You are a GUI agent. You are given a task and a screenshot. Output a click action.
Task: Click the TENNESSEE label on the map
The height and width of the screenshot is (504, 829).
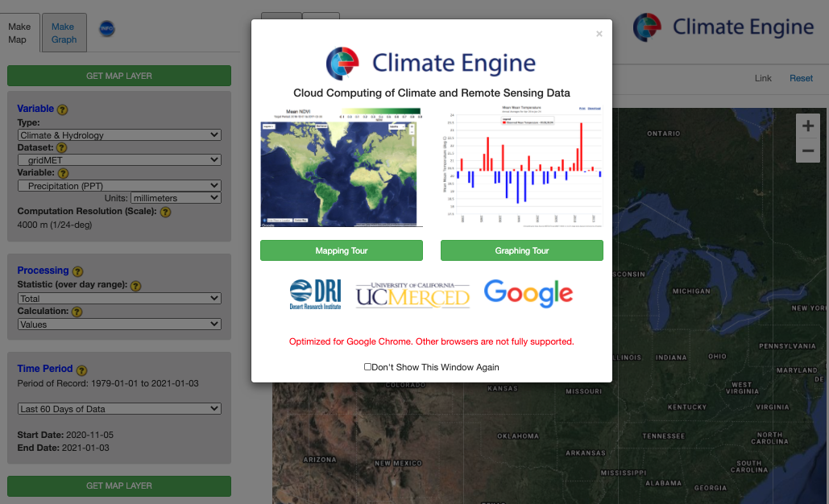[664, 436]
